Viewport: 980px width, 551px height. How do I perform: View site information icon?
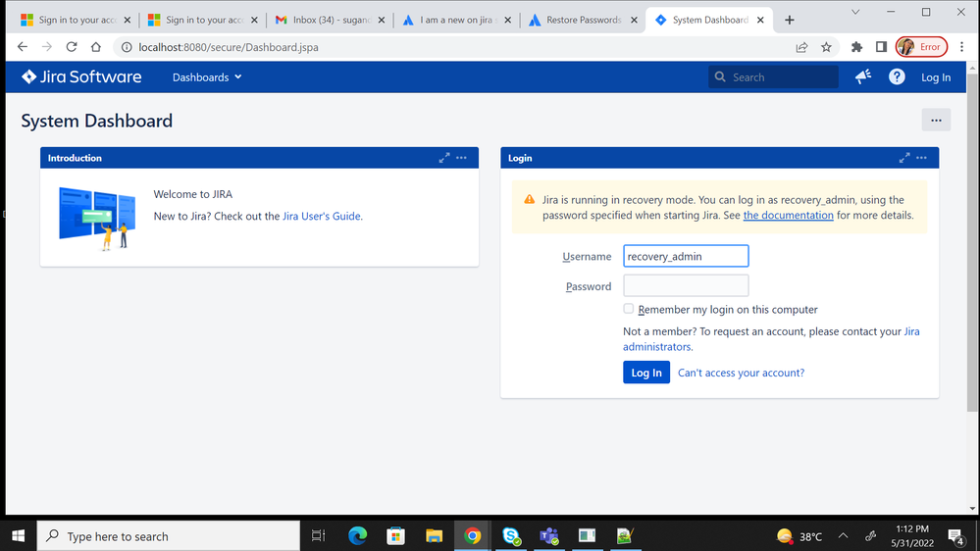127,47
